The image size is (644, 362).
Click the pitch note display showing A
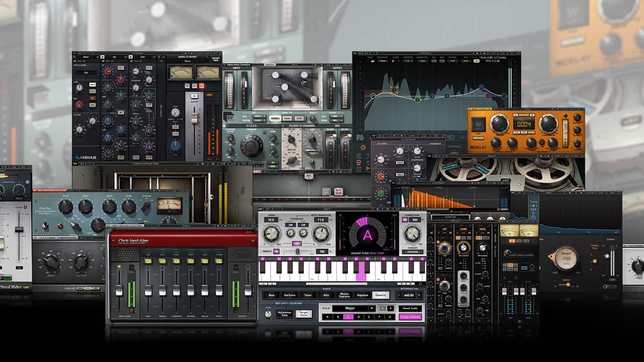click(368, 234)
